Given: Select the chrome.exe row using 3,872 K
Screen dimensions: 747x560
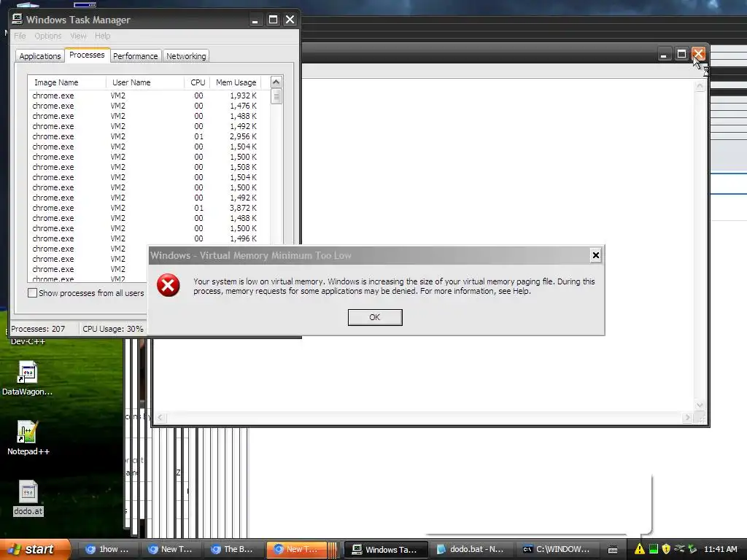Looking at the screenshot, I should pyautogui.click(x=145, y=208).
